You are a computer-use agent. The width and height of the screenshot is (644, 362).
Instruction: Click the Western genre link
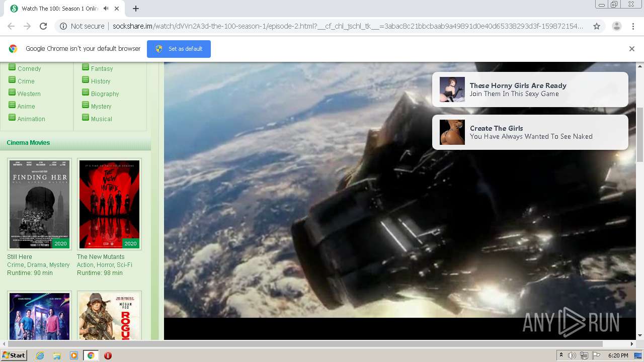tap(29, 94)
